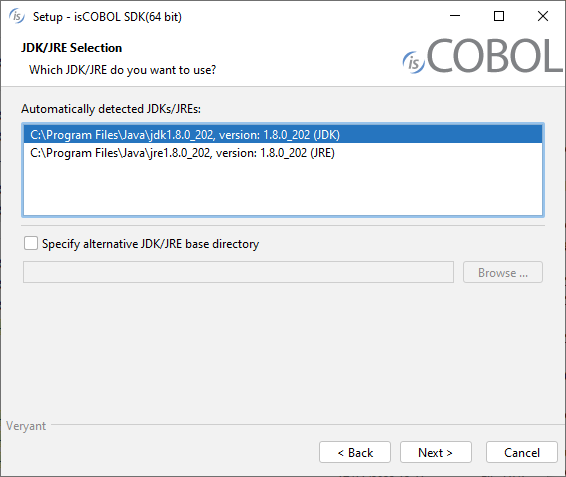This screenshot has height=477, width=566.
Task: Open the Browse ... folder picker
Action: point(503,272)
